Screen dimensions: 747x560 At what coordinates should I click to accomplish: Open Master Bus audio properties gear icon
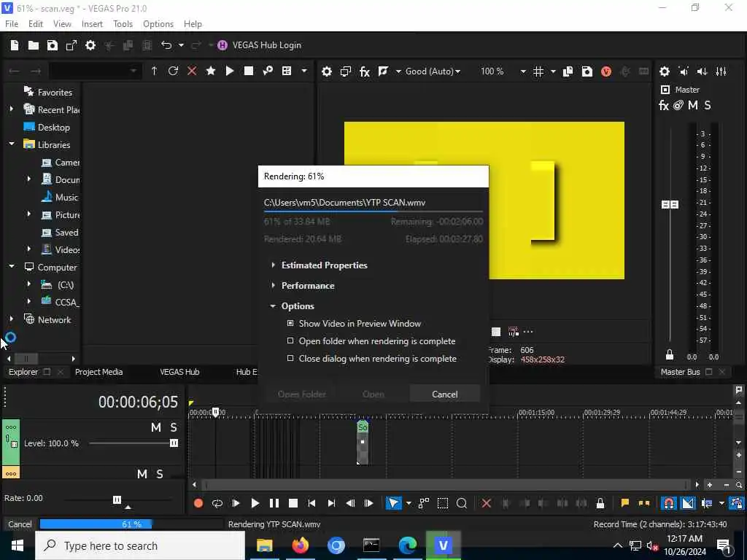[664, 71]
